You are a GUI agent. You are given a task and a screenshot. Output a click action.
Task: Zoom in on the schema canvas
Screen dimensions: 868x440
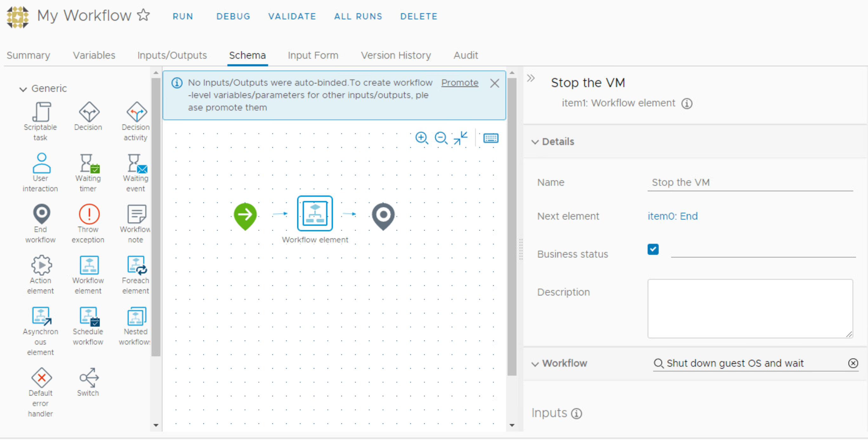(422, 138)
